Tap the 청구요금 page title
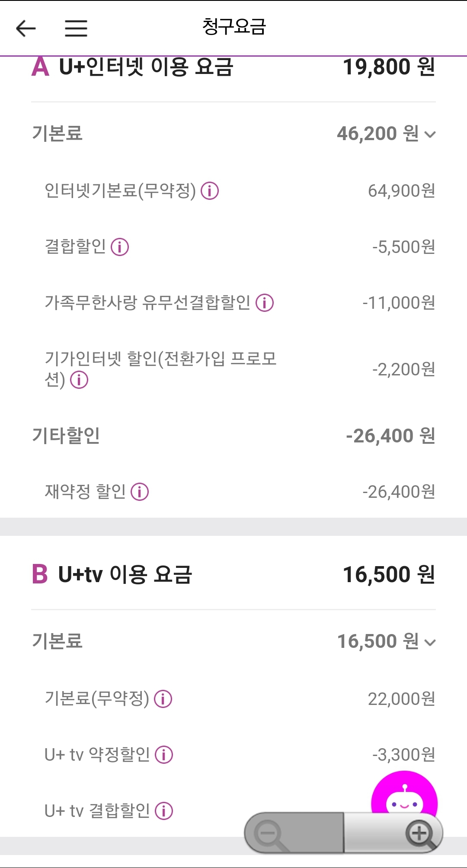This screenshot has height=868, width=467. pyautogui.click(x=234, y=27)
